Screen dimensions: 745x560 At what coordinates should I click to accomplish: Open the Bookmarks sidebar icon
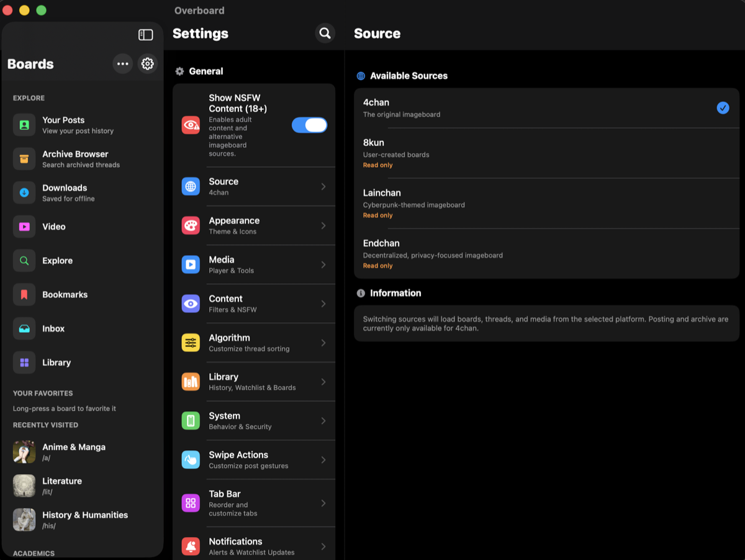24,294
